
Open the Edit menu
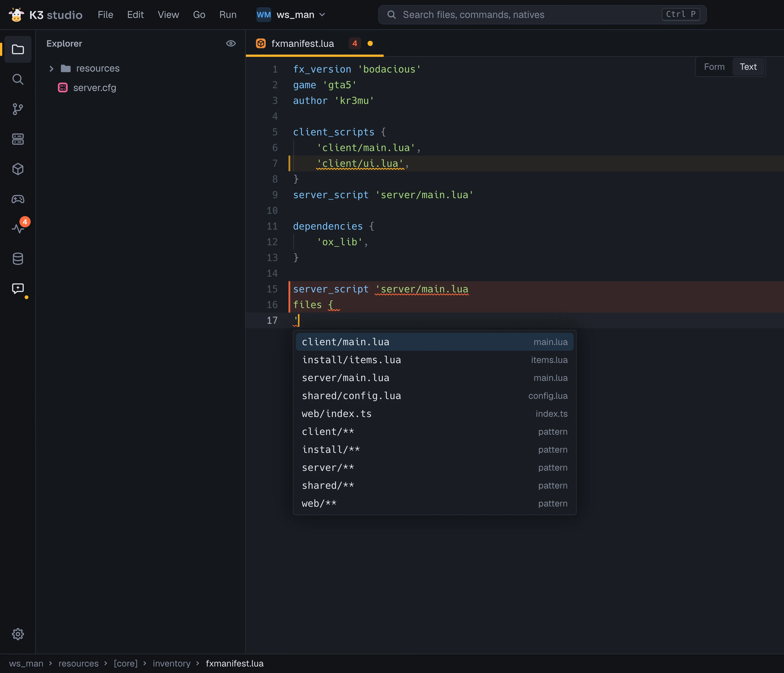click(136, 15)
